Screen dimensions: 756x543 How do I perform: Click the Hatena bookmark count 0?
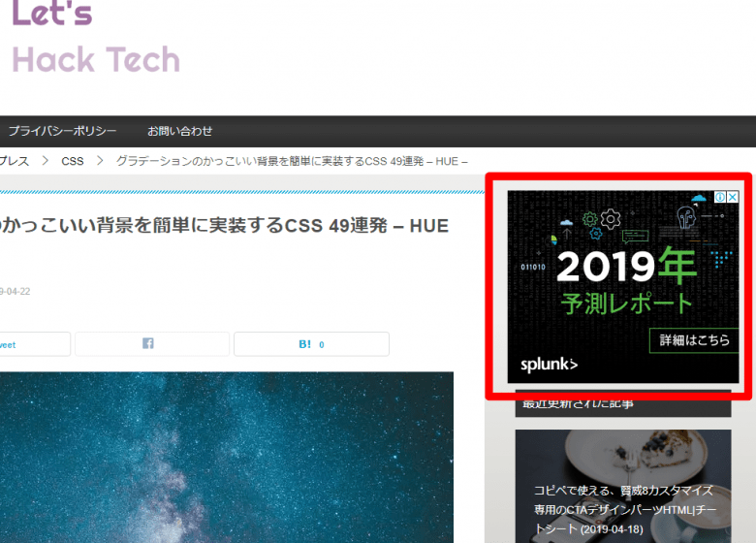(x=322, y=345)
